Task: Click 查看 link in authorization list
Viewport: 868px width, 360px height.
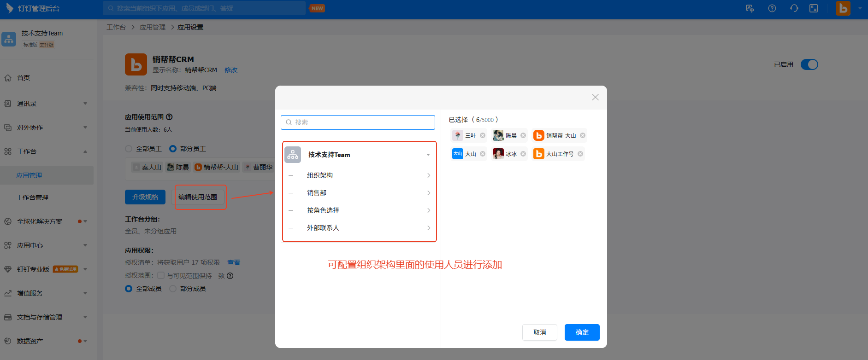Action: point(234,262)
